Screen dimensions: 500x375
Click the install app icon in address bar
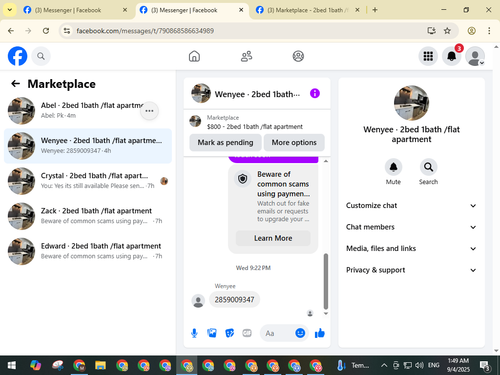click(x=431, y=31)
